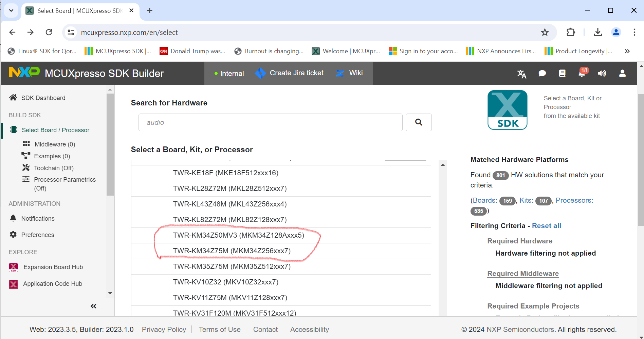Image resolution: width=644 pixels, height=339 pixels.
Task: Open the notifications bell with 18 badge
Action: pyautogui.click(x=582, y=73)
